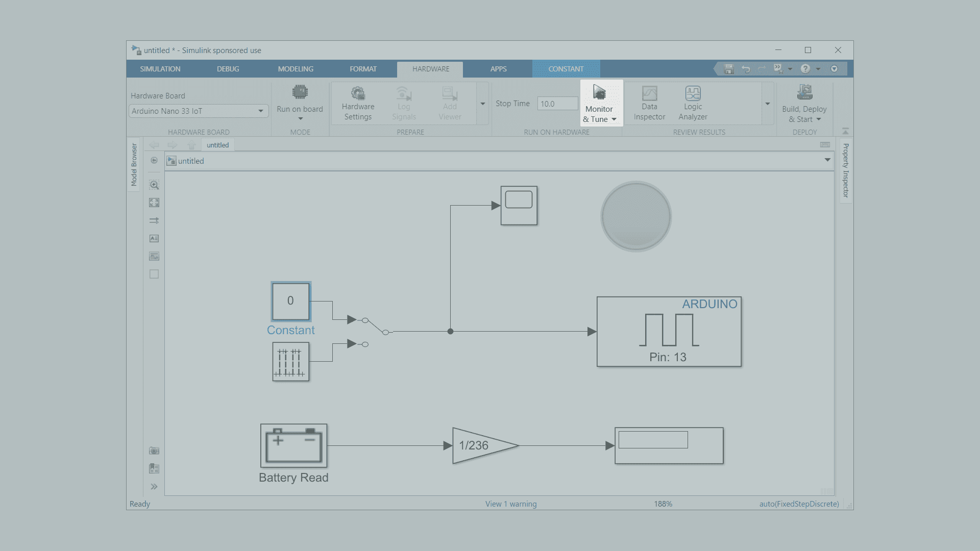Screen dimensions: 980x551
Task: Open the Modeling tab
Action: (296, 69)
